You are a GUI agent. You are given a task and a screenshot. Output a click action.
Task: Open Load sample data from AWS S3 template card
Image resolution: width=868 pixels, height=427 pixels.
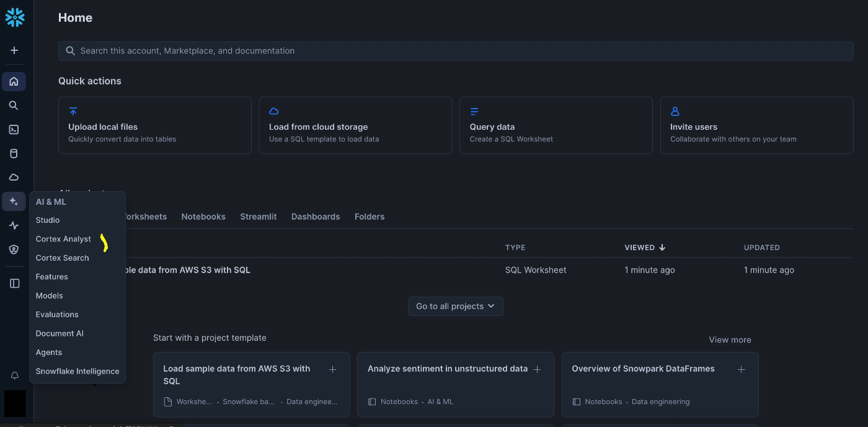click(x=252, y=385)
